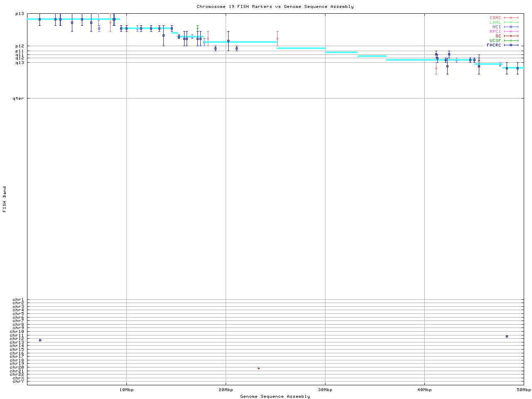The height and width of the screenshot is (399, 532).
Task: Click the CSMC legend marker symbol
Action: [511, 18]
